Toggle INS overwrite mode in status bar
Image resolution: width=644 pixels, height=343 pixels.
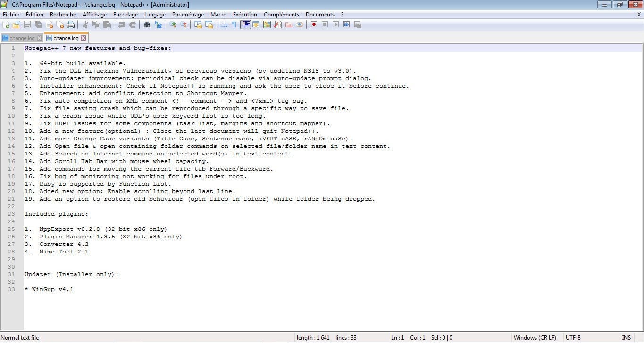626,338
